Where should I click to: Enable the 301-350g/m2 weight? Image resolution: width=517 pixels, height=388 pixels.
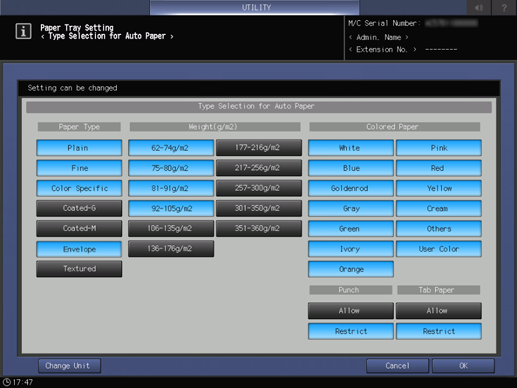point(259,208)
